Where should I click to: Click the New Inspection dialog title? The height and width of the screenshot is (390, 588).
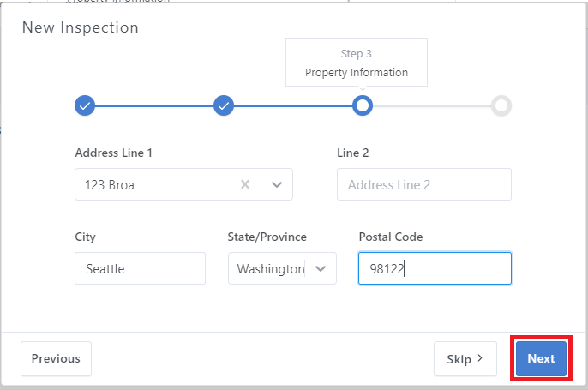[x=81, y=27]
